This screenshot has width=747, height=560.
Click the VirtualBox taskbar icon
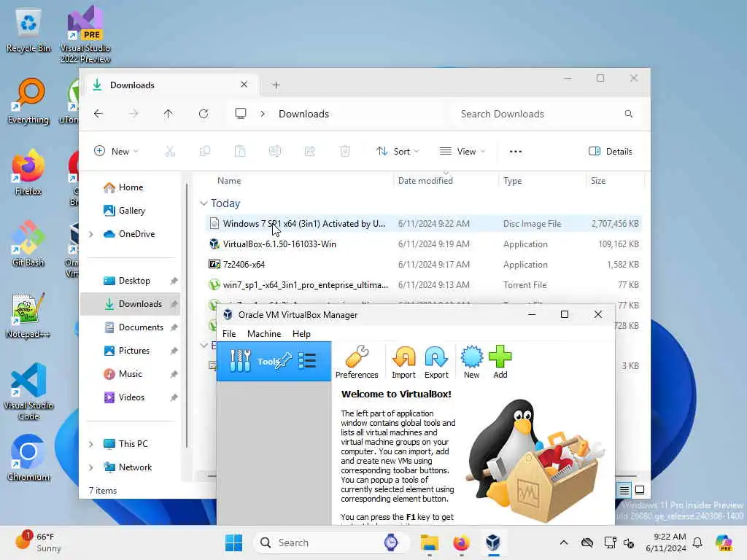(493, 542)
